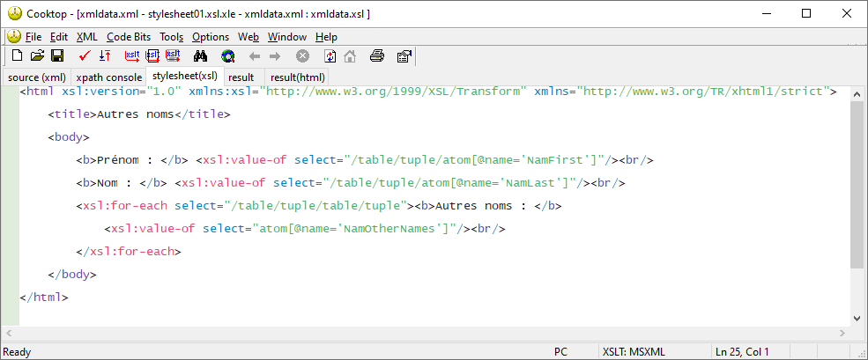Image resolution: width=868 pixels, height=360 pixels.
Task: Open the Options menu
Action: pos(211,37)
